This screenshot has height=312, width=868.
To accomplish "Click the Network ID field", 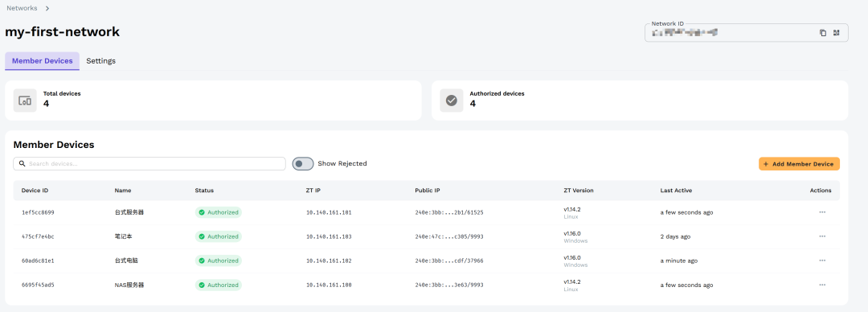I will click(x=746, y=34).
